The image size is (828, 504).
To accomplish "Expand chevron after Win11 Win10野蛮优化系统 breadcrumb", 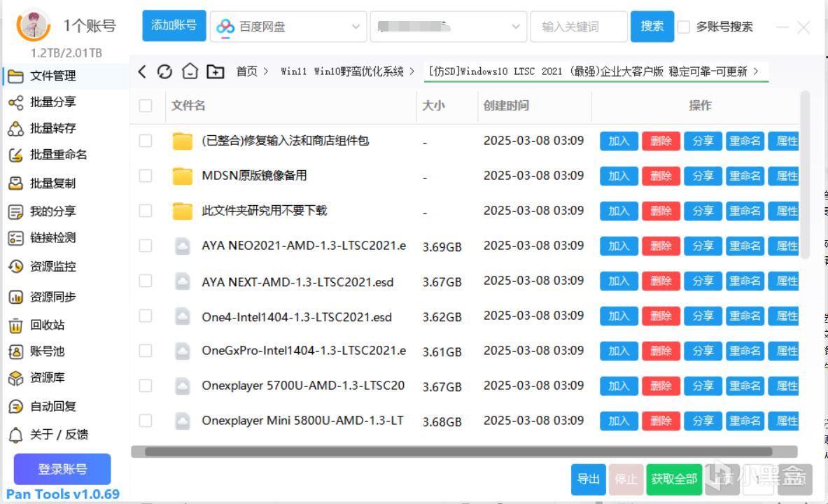I will point(412,71).
